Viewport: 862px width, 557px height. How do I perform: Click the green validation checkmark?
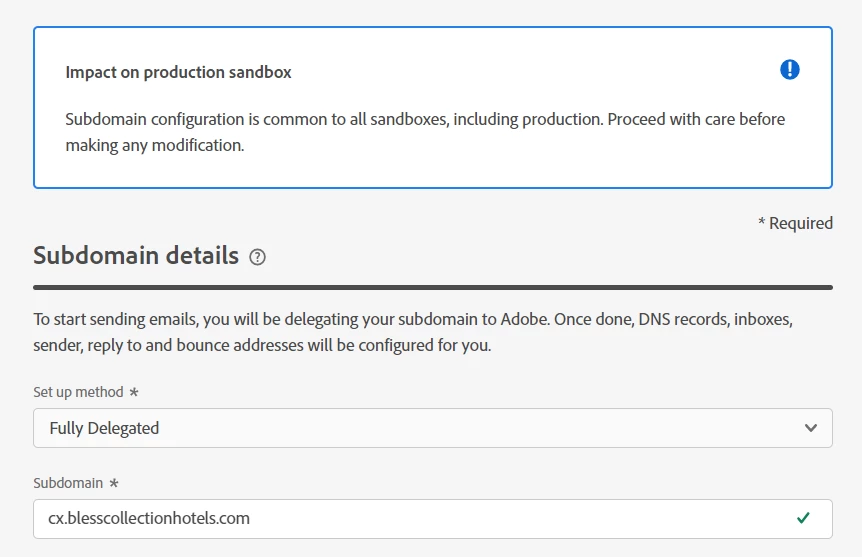click(803, 518)
